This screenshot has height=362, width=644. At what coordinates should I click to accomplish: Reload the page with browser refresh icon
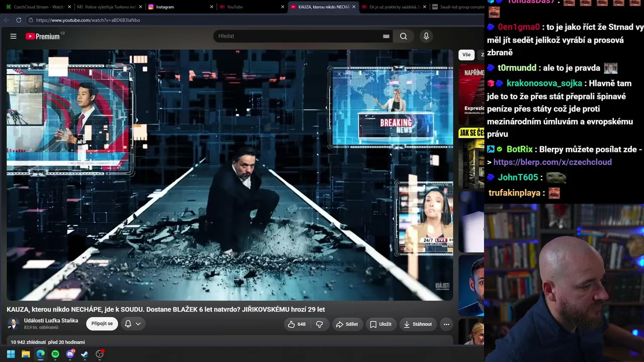pyautogui.click(x=19, y=20)
